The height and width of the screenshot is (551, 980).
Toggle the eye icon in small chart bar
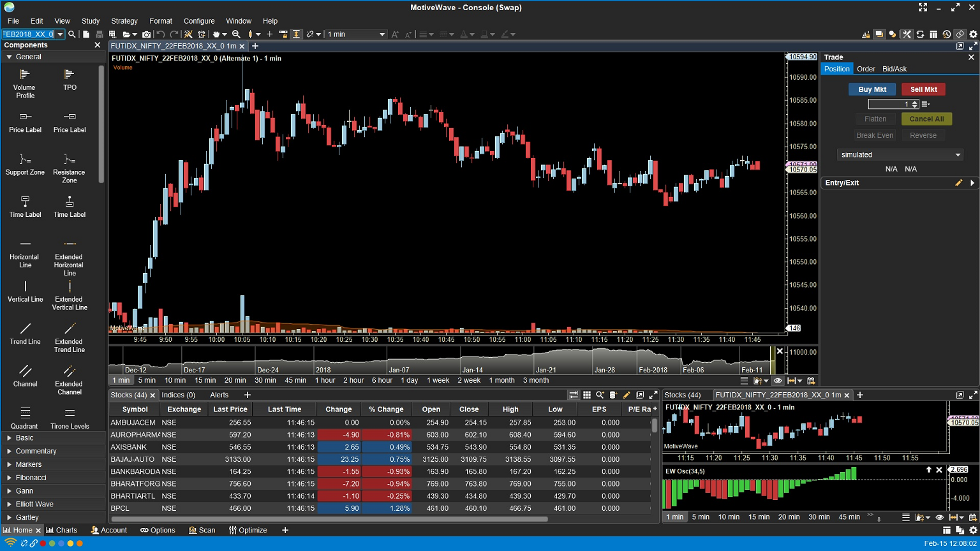[x=939, y=517]
